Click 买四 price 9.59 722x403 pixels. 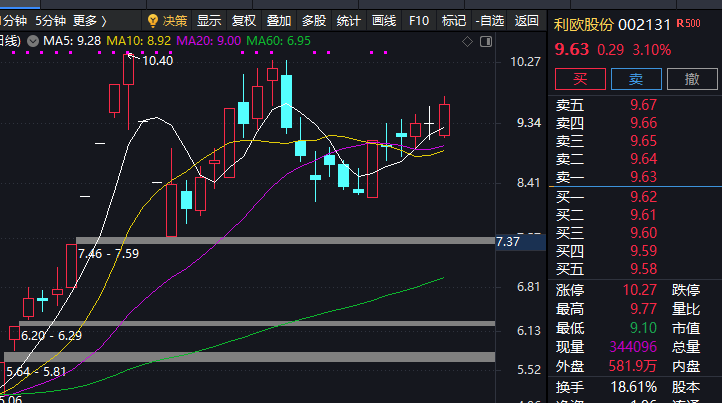tap(643, 251)
